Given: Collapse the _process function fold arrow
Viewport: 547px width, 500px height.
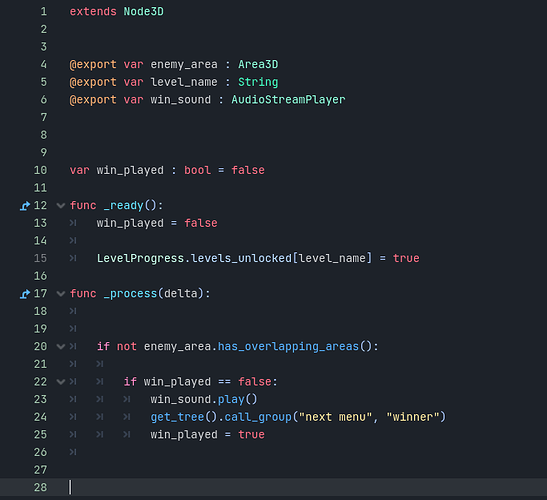Looking at the screenshot, I should pyautogui.click(x=61, y=294).
